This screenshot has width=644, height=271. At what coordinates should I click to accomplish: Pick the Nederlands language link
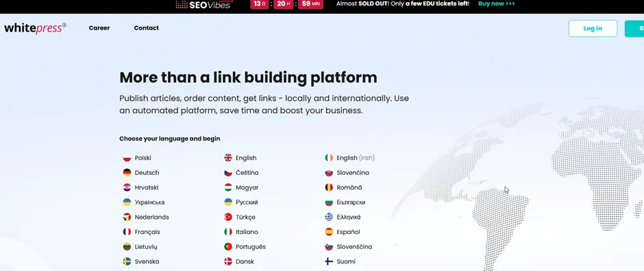[151, 217]
